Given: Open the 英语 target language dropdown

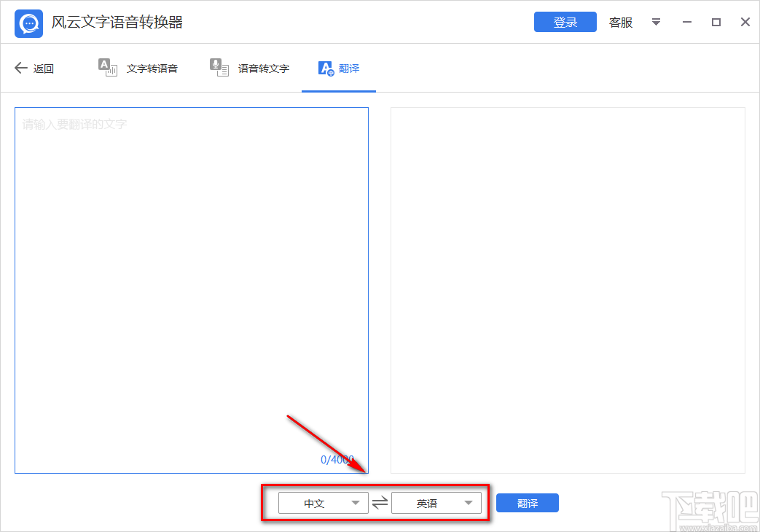Looking at the screenshot, I should coord(436,503).
